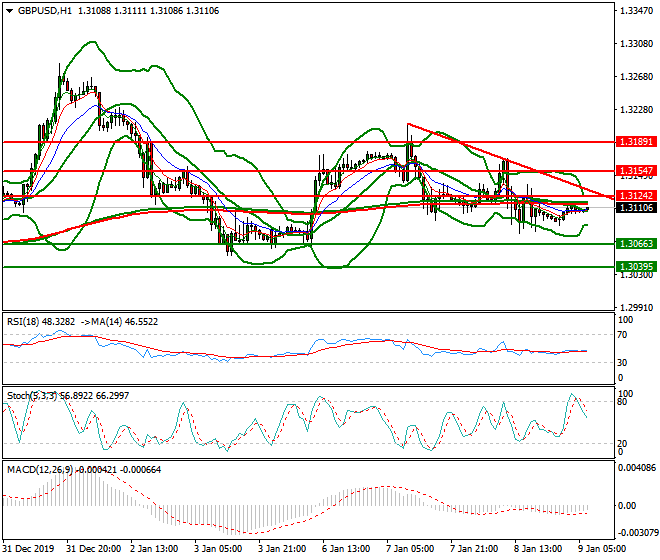Click the 7 Jan 21:00 time label

pos(474,549)
